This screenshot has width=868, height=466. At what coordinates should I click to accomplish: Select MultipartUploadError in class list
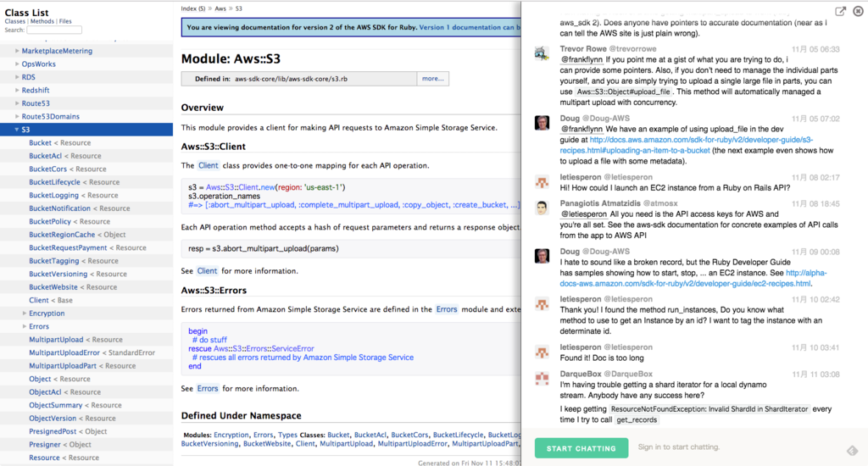point(64,352)
